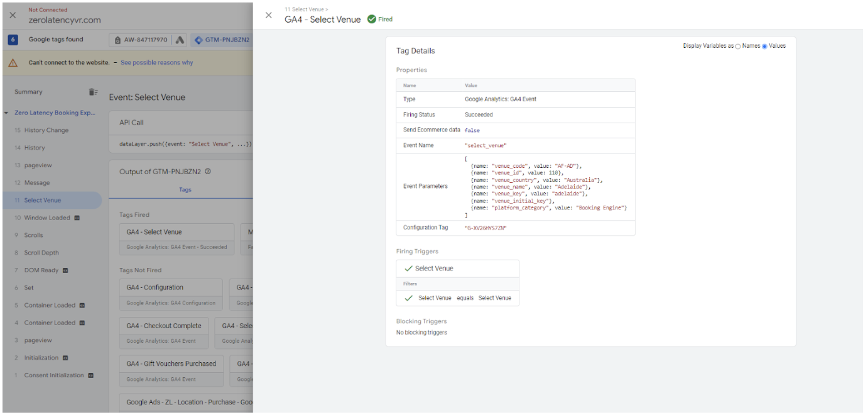Collapse the Zero Latency Booking Exp tree
Screen dimensions: 868x415
tap(6, 112)
